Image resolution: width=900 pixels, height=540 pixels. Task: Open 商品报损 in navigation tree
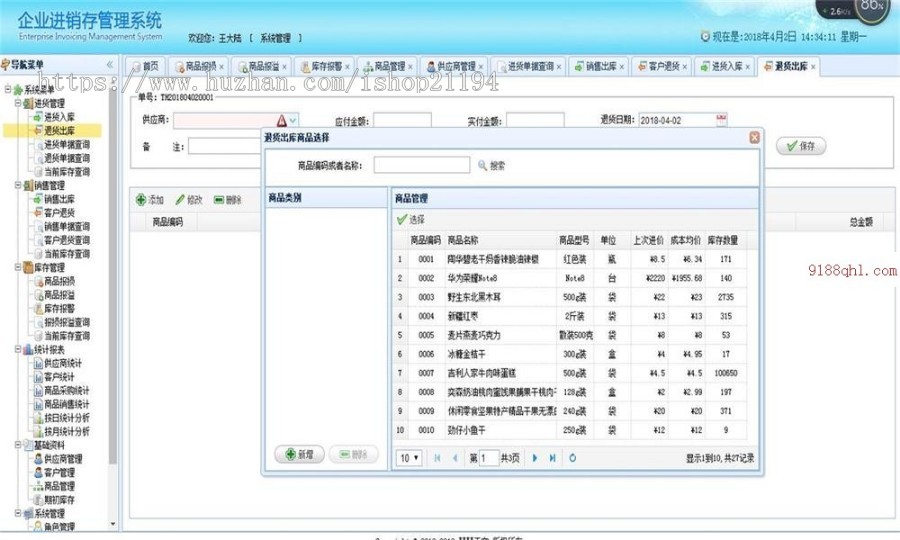[59, 281]
